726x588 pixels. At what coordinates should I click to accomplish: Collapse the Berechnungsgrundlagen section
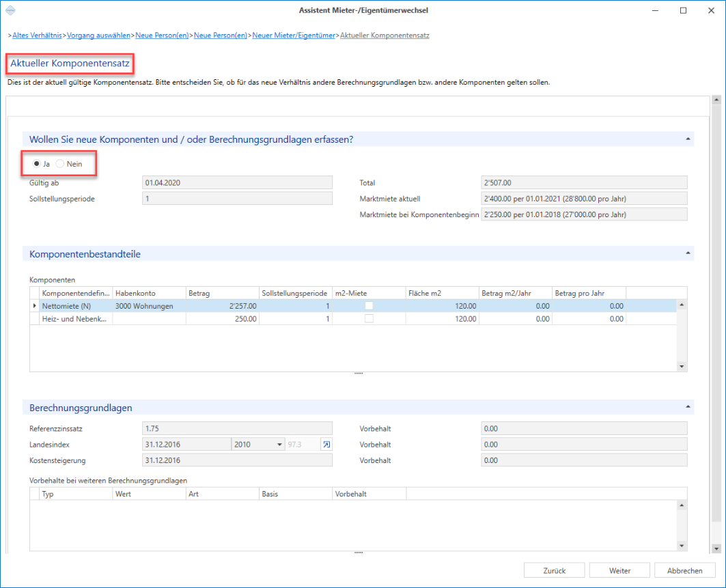pos(688,407)
